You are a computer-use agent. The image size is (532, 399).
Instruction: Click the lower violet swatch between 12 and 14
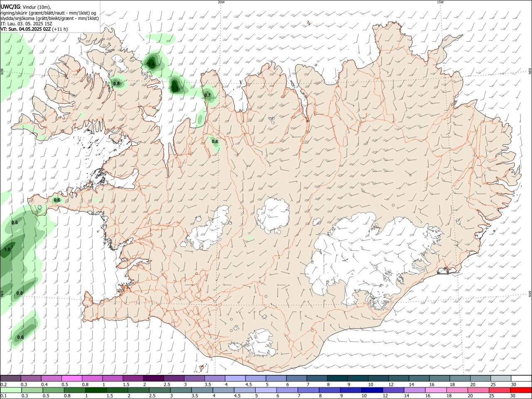[x=393, y=390]
